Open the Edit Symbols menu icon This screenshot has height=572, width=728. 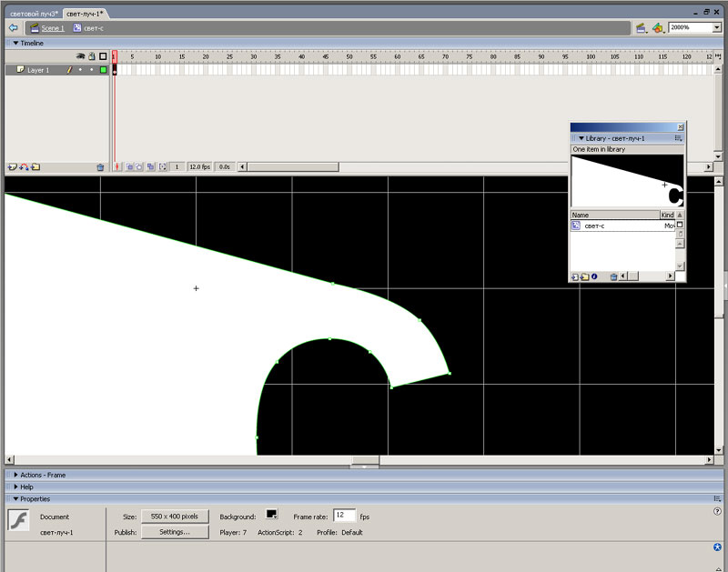point(658,28)
